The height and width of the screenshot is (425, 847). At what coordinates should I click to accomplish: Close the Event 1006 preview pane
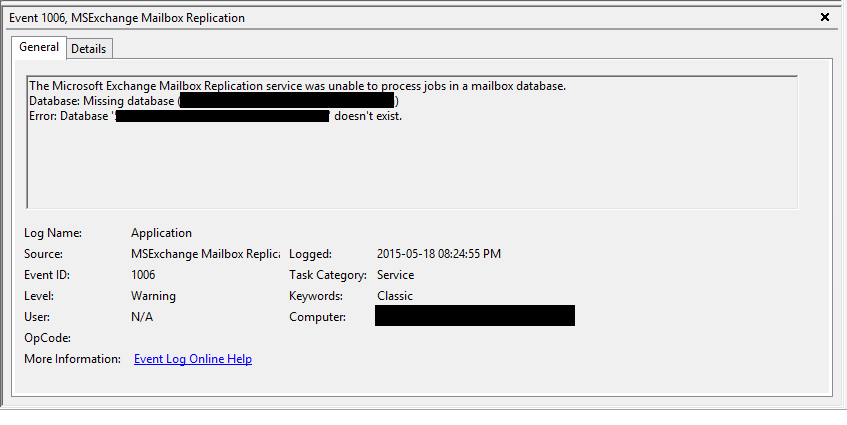click(x=824, y=17)
